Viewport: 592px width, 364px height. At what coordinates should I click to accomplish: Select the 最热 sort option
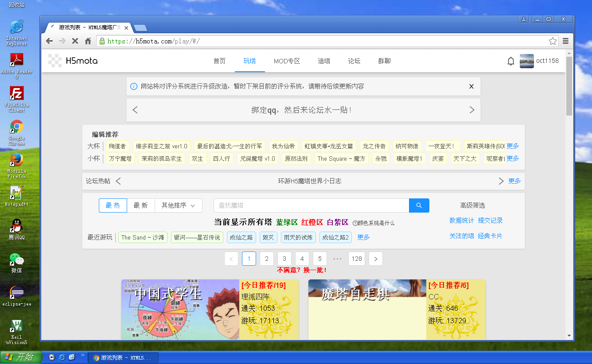(x=113, y=205)
